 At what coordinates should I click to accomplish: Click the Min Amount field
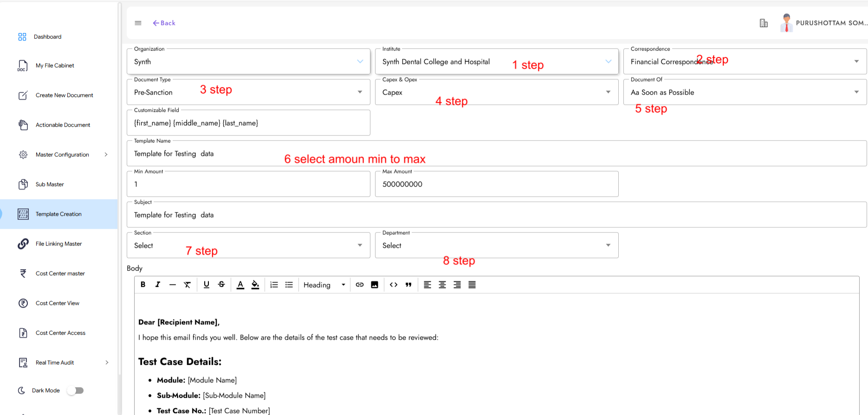pyautogui.click(x=248, y=184)
